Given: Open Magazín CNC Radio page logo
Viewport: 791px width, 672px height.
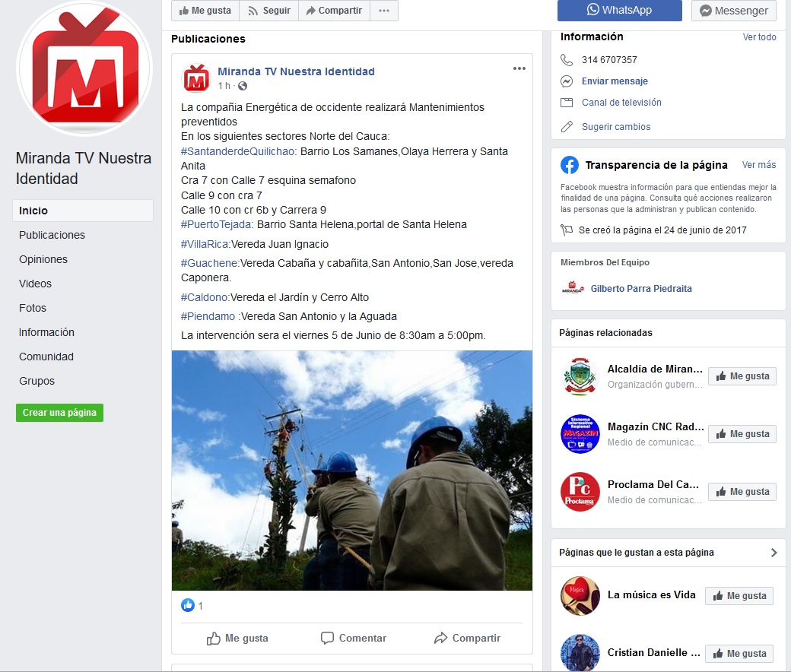Looking at the screenshot, I should (580, 434).
